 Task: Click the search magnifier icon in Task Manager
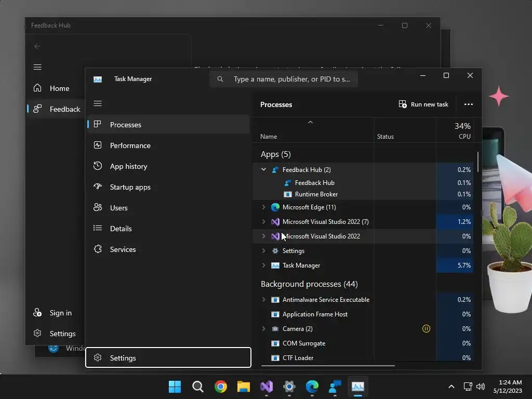pos(220,79)
